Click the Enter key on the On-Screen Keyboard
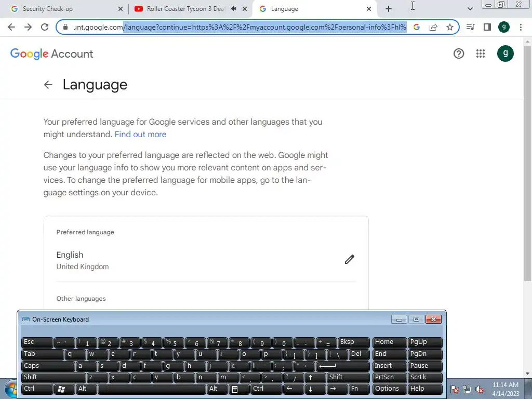Viewport: 532px width, 399px height. coord(343,366)
